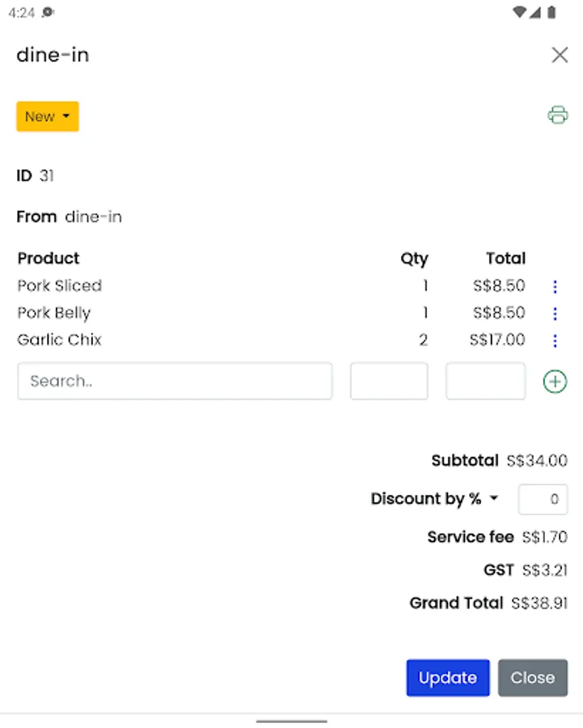Expand the Discount by % dropdown
583x728 pixels.
(x=434, y=499)
